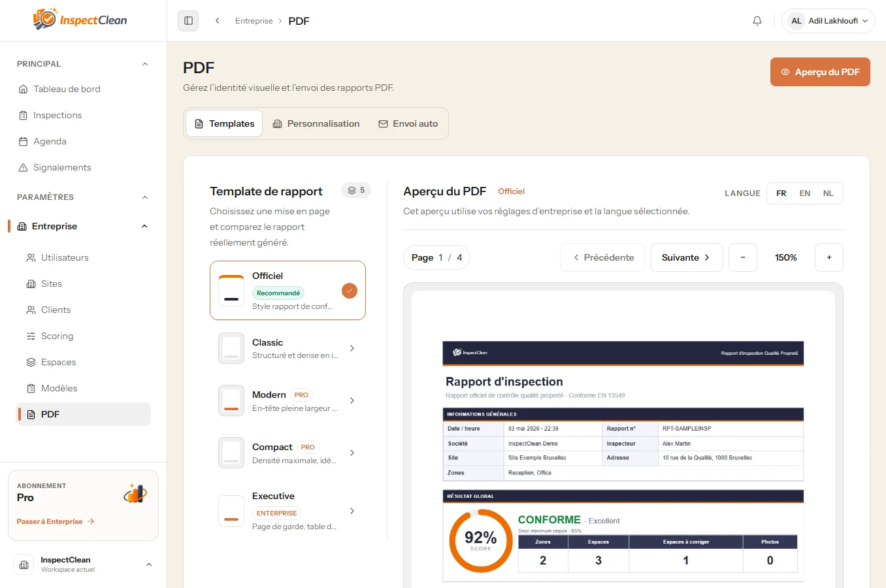This screenshot has width=886, height=588.
Task: Click the Officiel selected checkmark
Action: (x=350, y=291)
